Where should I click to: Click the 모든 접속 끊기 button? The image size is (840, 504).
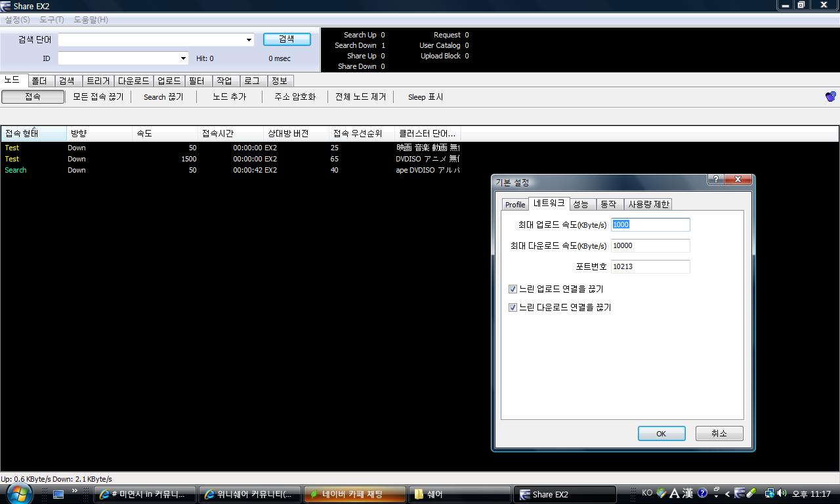[98, 96]
